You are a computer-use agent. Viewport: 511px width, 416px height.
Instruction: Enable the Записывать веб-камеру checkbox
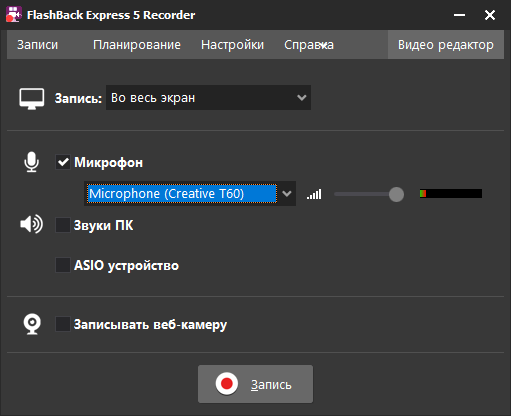coord(63,324)
